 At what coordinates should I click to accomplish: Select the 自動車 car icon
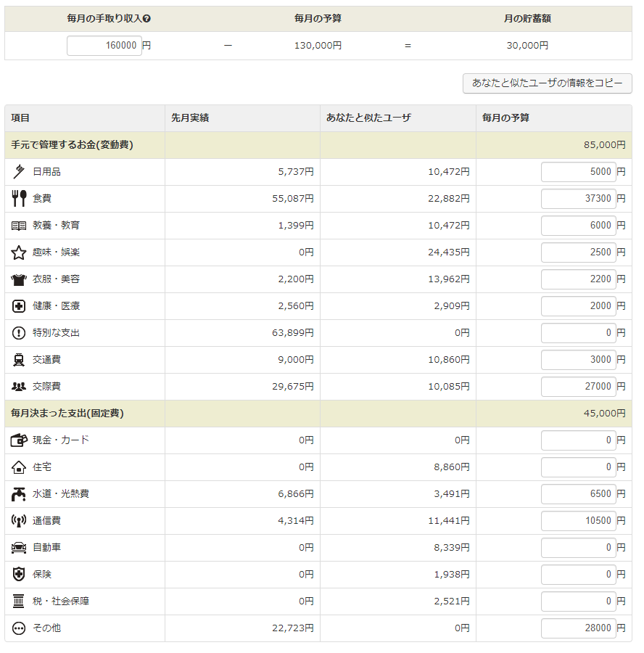[x=16, y=547]
